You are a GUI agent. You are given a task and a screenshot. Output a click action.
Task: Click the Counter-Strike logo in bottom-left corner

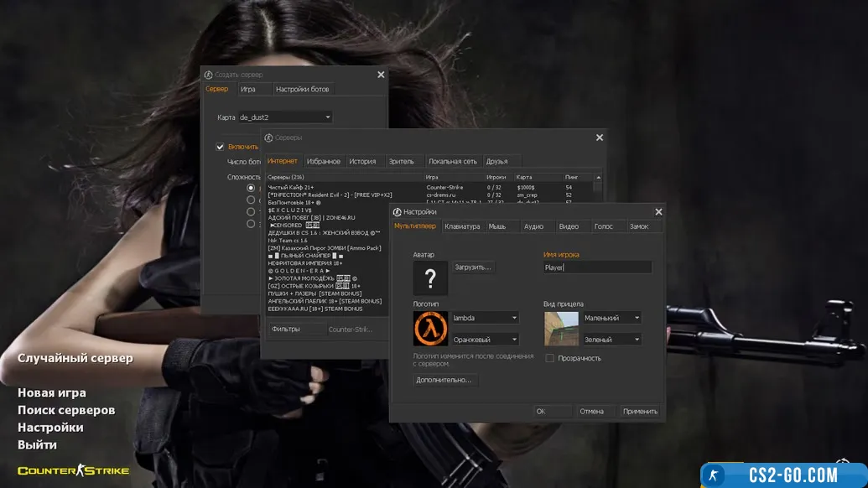(74, 470)
